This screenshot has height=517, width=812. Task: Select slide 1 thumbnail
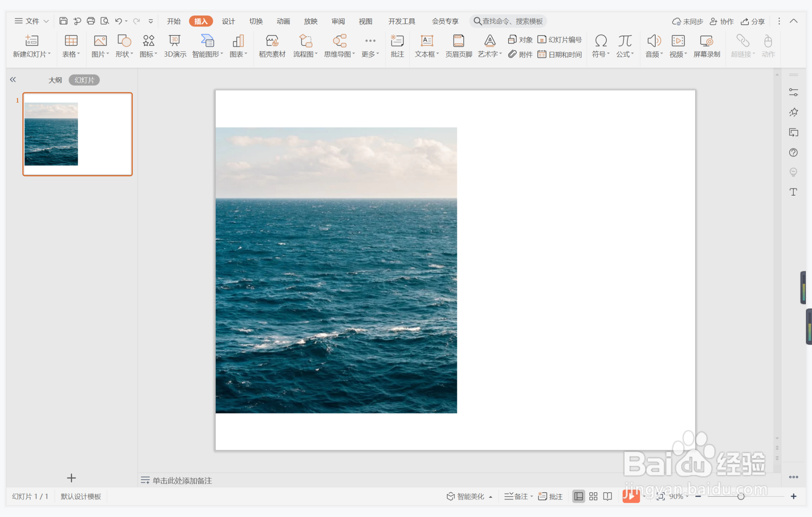pos(77,134)
